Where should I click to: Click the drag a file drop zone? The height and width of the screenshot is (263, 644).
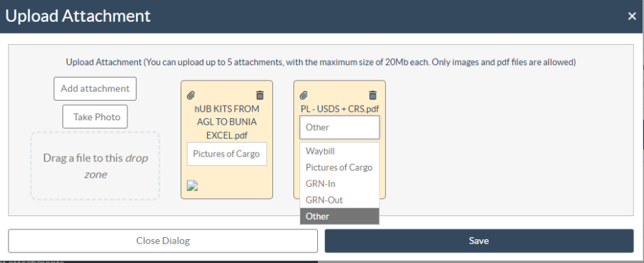(95, 166)
